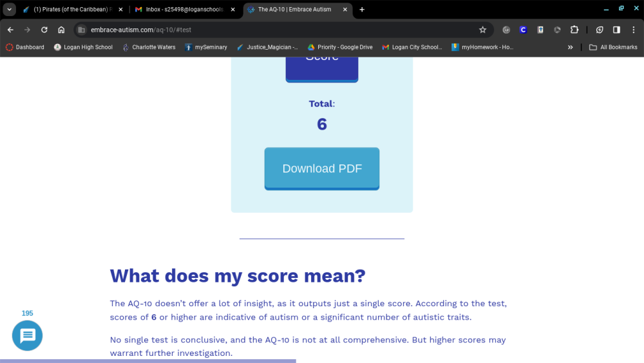Screen dimensions: 644x363
Task: Open the tab search dropdown
Action: pos(9,9)
